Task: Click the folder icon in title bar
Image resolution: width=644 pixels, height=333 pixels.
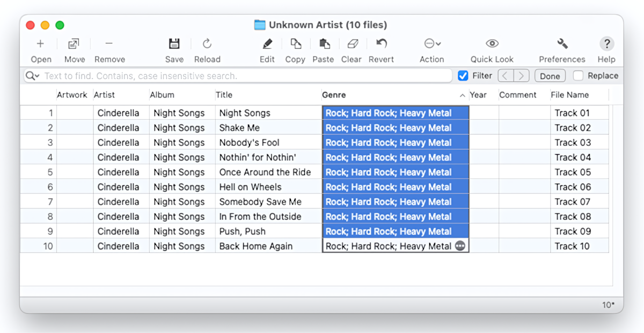Action: (x=260, y=25)
